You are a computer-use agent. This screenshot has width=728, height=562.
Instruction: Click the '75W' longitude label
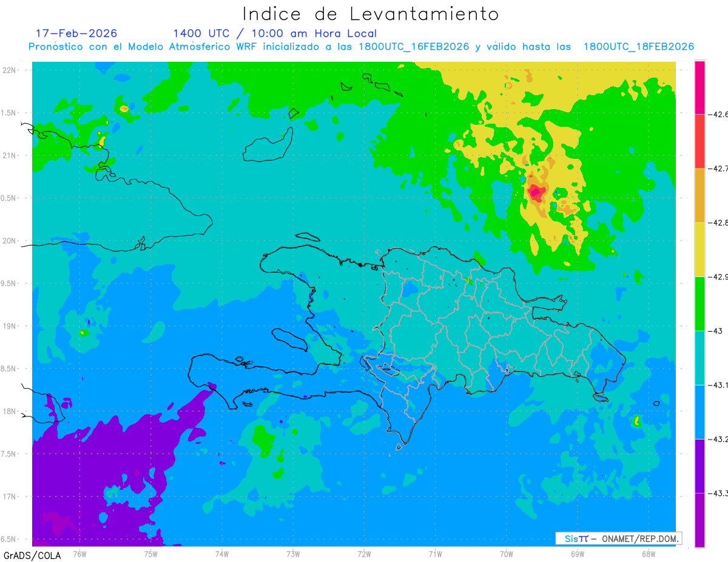[150, 554]
